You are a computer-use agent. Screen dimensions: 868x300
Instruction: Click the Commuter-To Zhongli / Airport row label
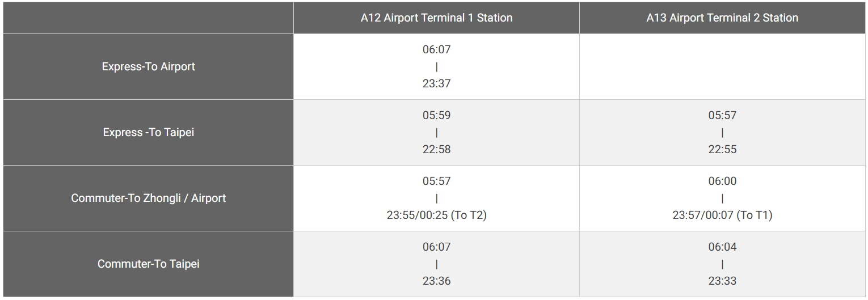pos(148,198)
